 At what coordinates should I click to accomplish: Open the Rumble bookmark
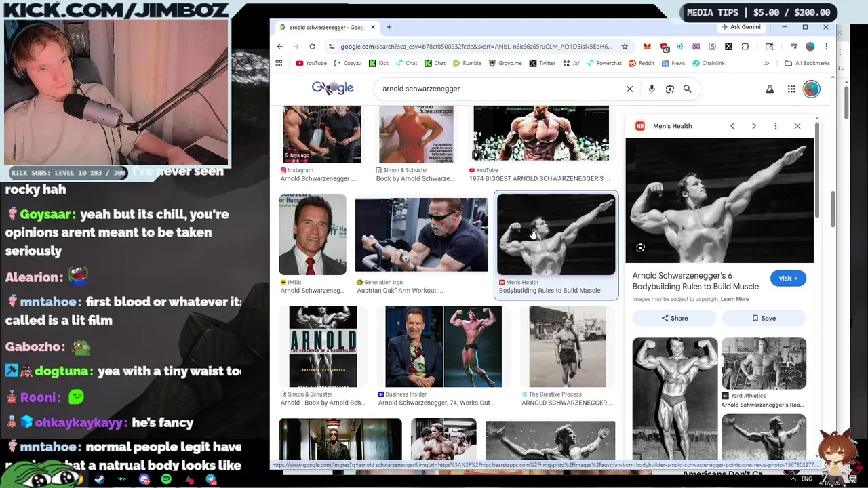tap(467, 63)
